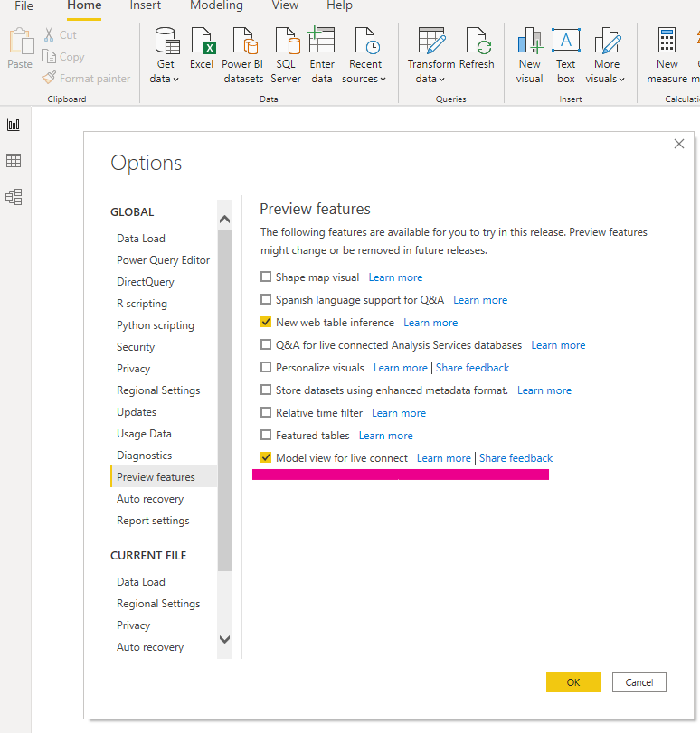Switch to Data view table icon
Viewport: 700px width, 733px height.
[x=14, y=160]
